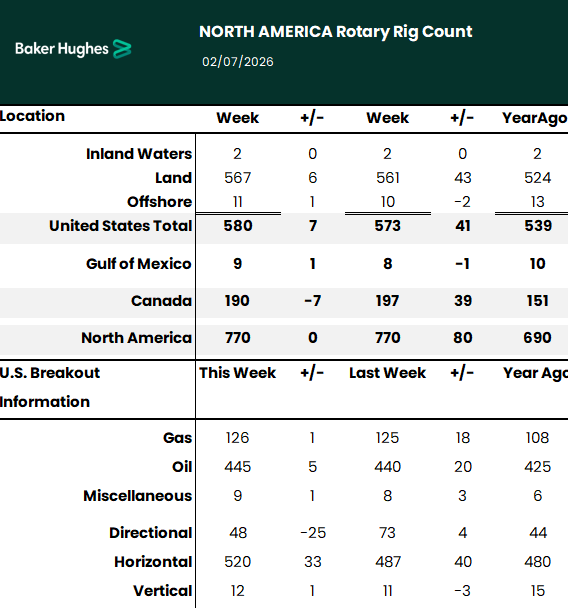This screenshot has height=608, width=568.
Task: Click the Horizontal this-week value 520
Action: pyautogui.click(x=238, y=562)
